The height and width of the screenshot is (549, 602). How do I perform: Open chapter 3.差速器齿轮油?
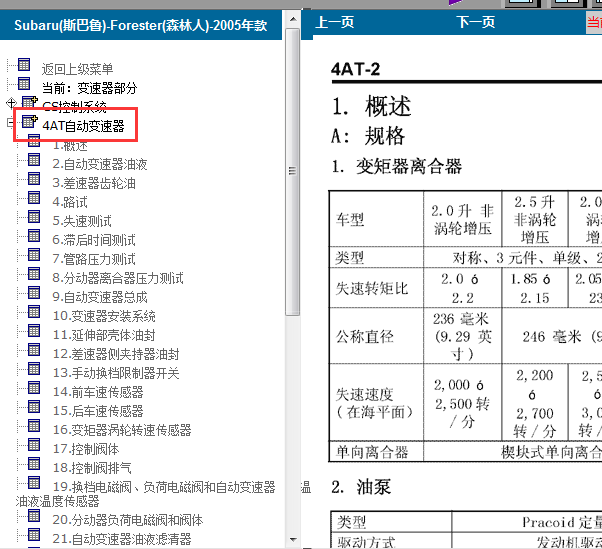coord(94,183)
